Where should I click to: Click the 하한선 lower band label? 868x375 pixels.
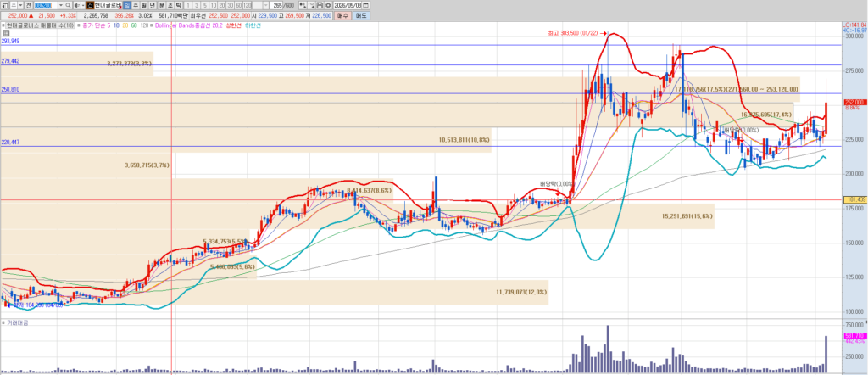pos(253,25)
